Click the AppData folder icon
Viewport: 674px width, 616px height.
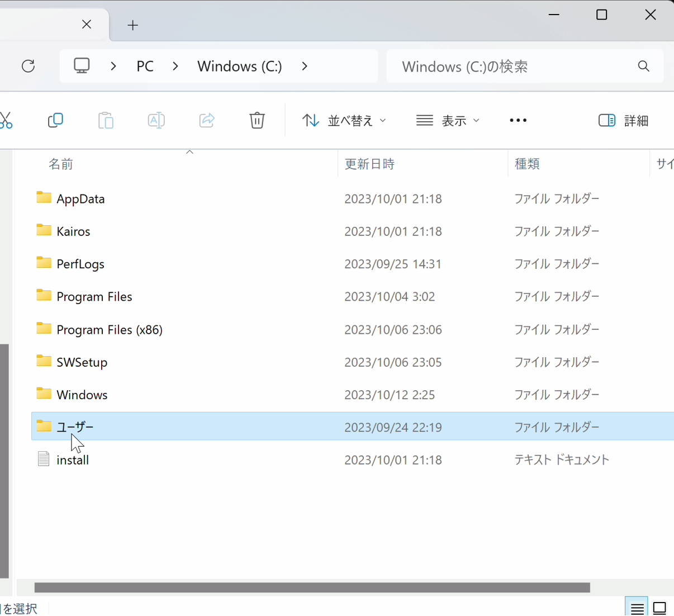44,197
